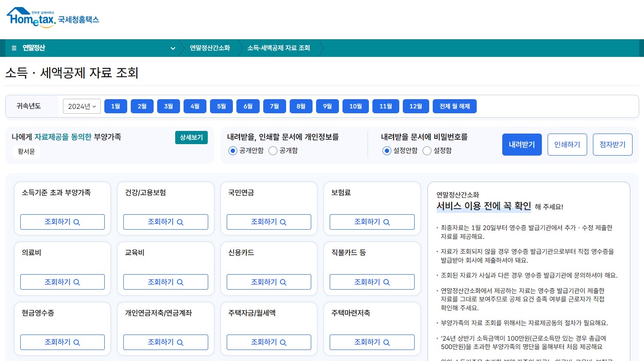Open 상세보기 for consented dependents
The image size is (644, 361).
(191, 137)
